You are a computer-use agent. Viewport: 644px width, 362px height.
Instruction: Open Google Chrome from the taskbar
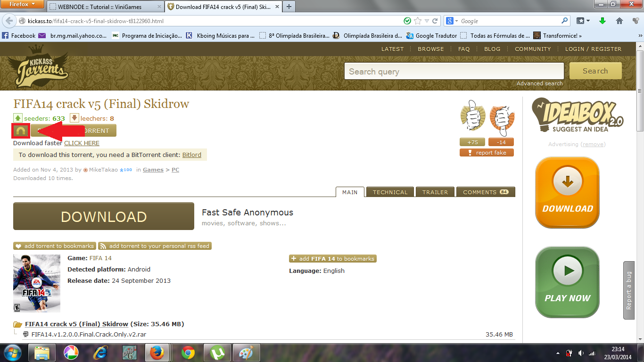coord(188,353)
